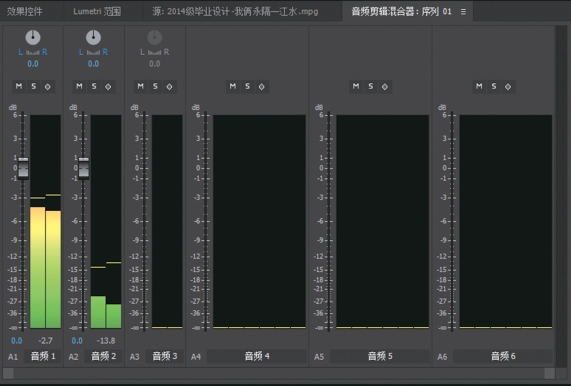Click the dimmed pan knob of track A3
The width and height of the screenshot is (571, 386).
click(x=154, y=37)
